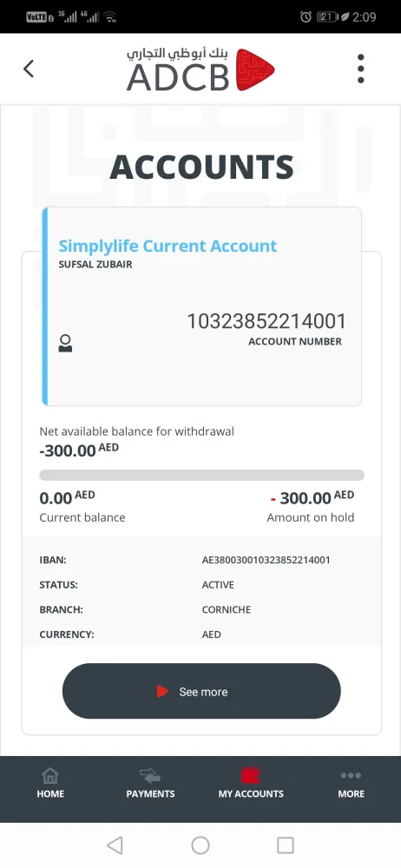Tap the back arrow in header
The height and width of the screenshot is (868, 401).
29,69
